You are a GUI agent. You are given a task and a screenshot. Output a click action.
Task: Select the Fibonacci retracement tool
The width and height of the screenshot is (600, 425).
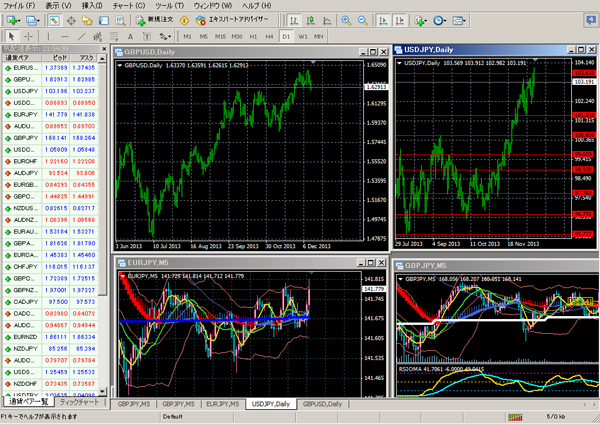114,36
